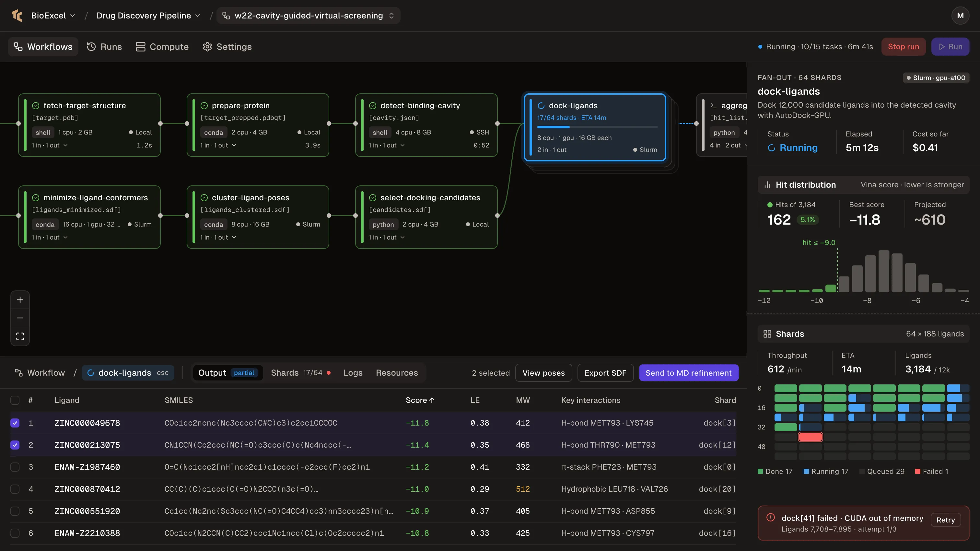Switch to the Runs tab
This screenshot has height=551, width=980.
pyautogui.click(x=104, y=47)
